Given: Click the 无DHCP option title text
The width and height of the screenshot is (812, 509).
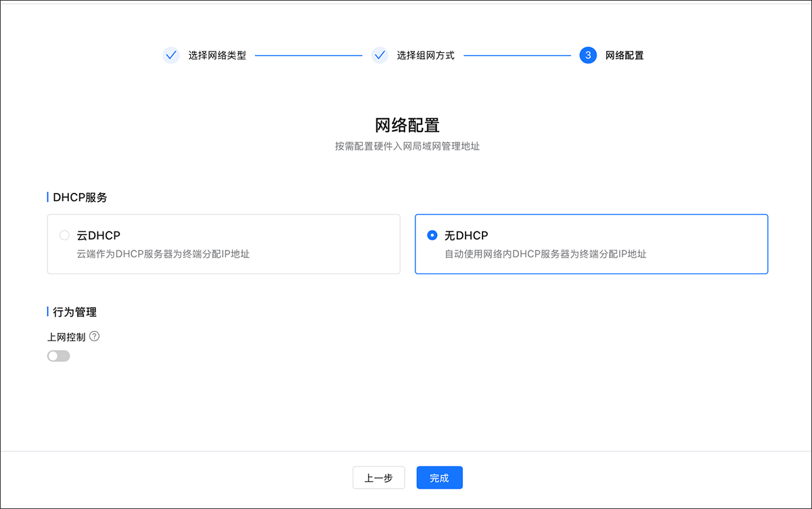Looking at the screenshot, I should 466,236.
